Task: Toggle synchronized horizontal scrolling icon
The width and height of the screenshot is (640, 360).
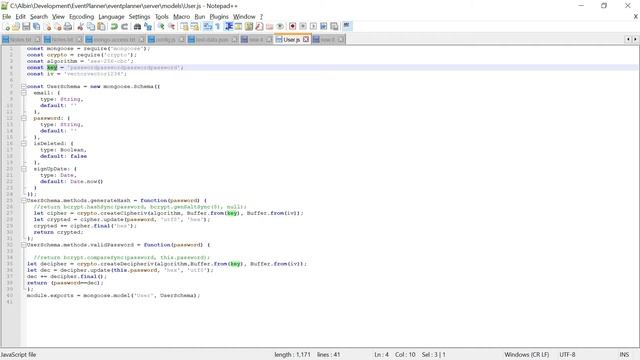Action: (x=195, y=27)
